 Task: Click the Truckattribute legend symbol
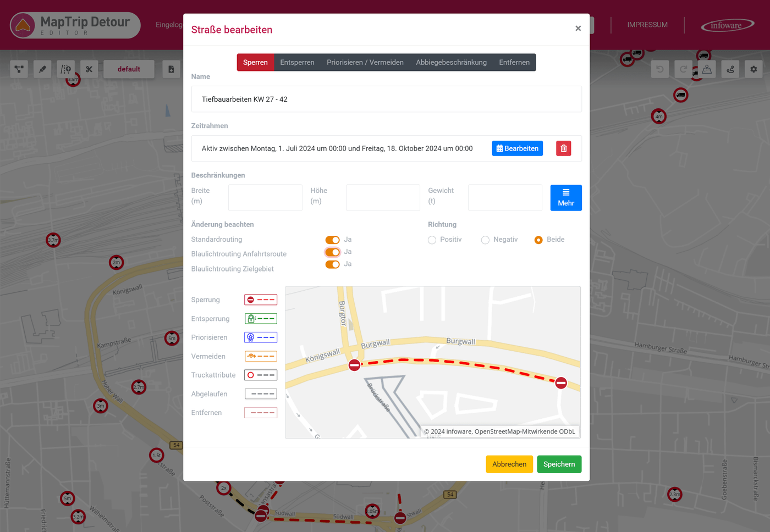coord(261,375)
